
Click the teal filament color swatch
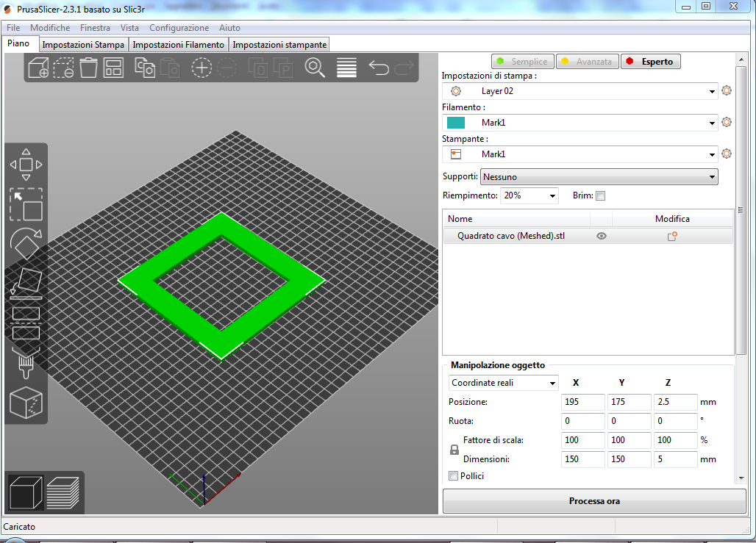click(456, 123)
